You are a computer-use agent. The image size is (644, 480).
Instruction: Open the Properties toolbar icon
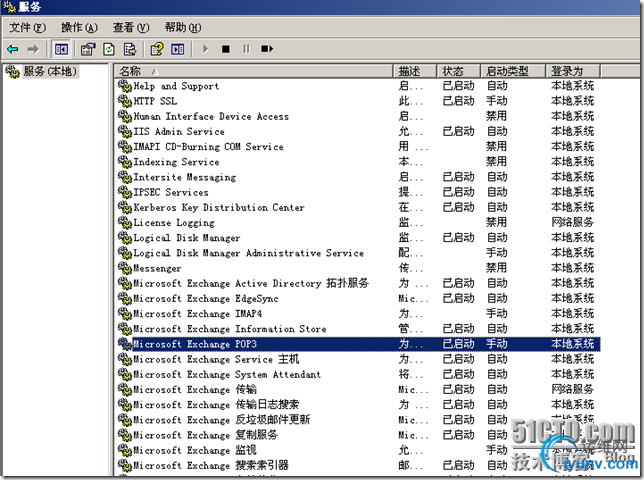click(88, 49)
